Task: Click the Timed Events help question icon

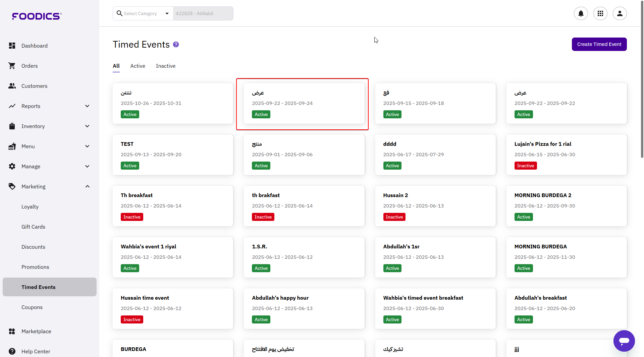Action: coord(176,45)
